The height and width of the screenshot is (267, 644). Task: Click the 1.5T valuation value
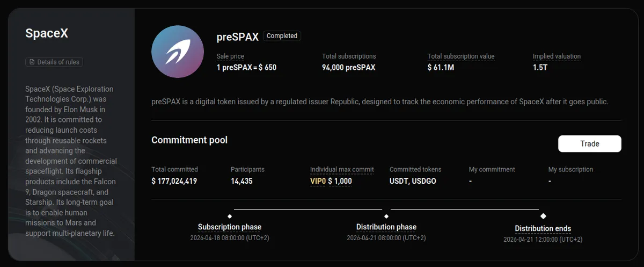[539, 68]
